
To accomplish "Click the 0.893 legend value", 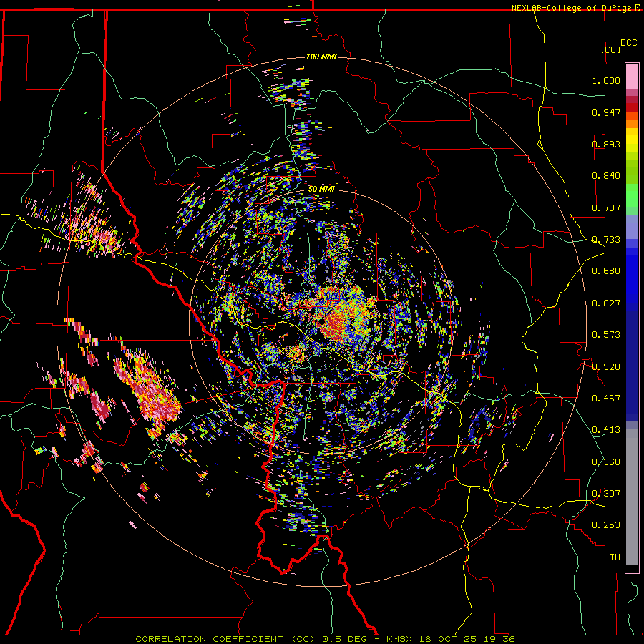I will pos(606,144).
